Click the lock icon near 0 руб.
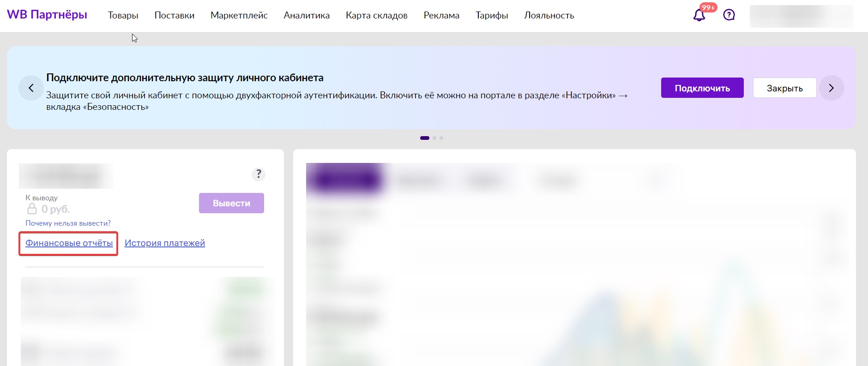This screenshot has height=366, width=868. point(32,209)
